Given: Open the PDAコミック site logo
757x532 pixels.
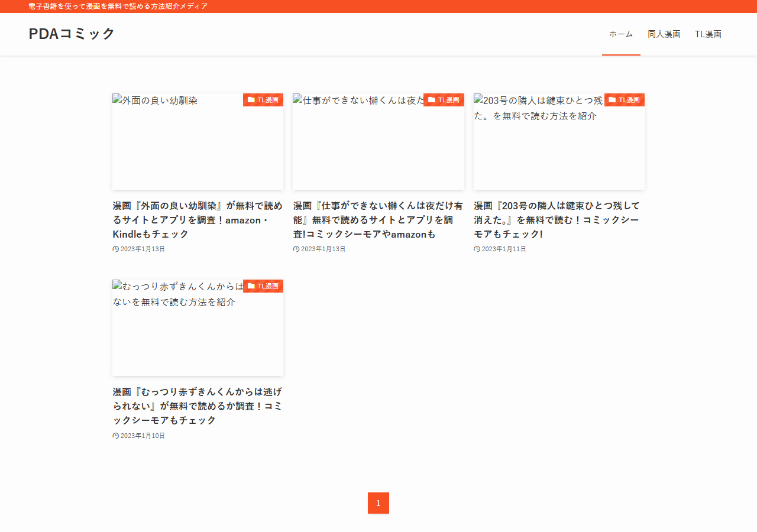Looking at the screenshot, I should (x=72, y=34).
